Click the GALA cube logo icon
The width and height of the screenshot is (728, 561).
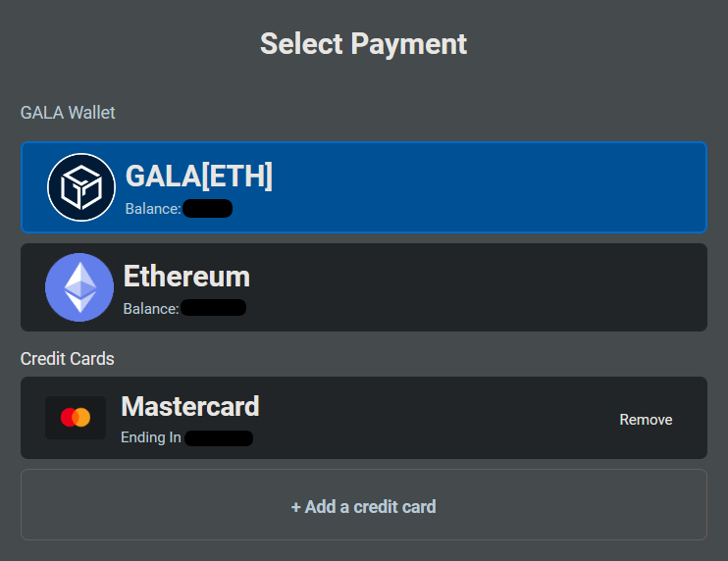tap(81, 187)
